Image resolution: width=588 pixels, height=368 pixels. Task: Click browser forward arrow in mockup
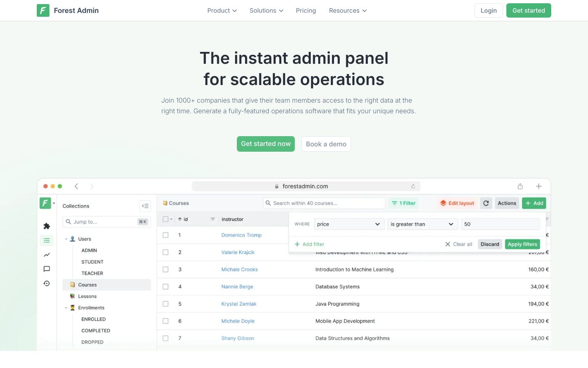point(92,186)
